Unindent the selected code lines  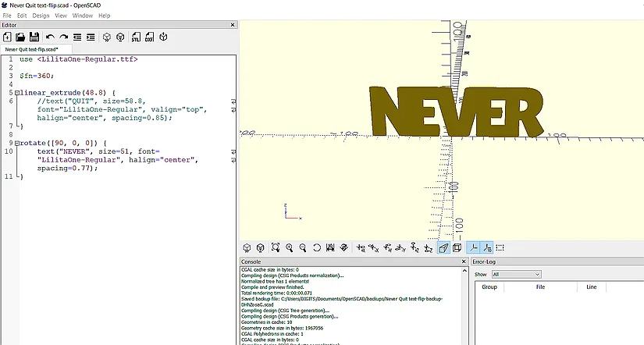77,37
